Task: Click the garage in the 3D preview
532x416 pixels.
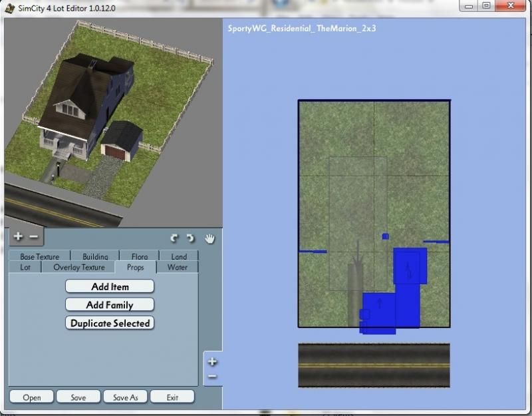Action: click(122, 140)
